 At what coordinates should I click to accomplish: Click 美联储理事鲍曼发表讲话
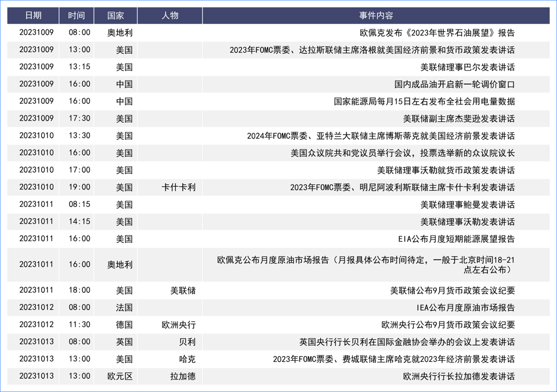[468, 205]
